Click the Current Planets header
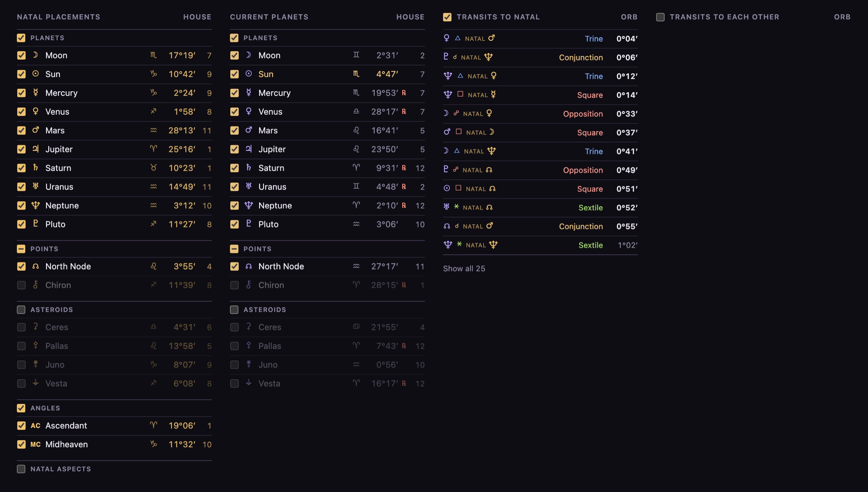This screenshot has height=492, width=868. tap(269, 17)
